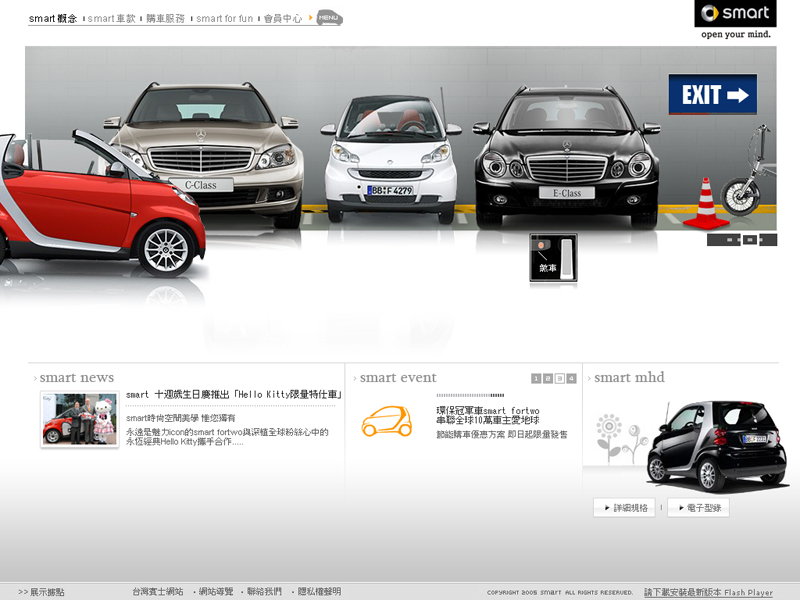Click the C-Class license plate label

(201, 185)
